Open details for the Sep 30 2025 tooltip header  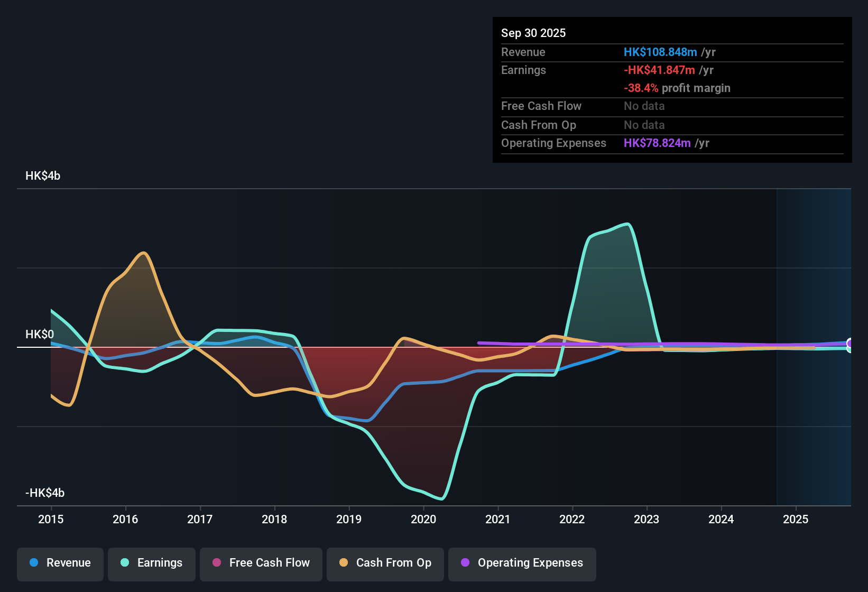tap(533, 33)
